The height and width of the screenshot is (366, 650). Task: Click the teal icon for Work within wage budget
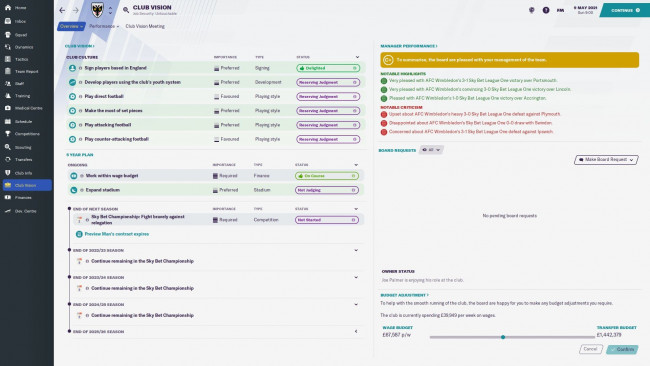click(73, 176)
